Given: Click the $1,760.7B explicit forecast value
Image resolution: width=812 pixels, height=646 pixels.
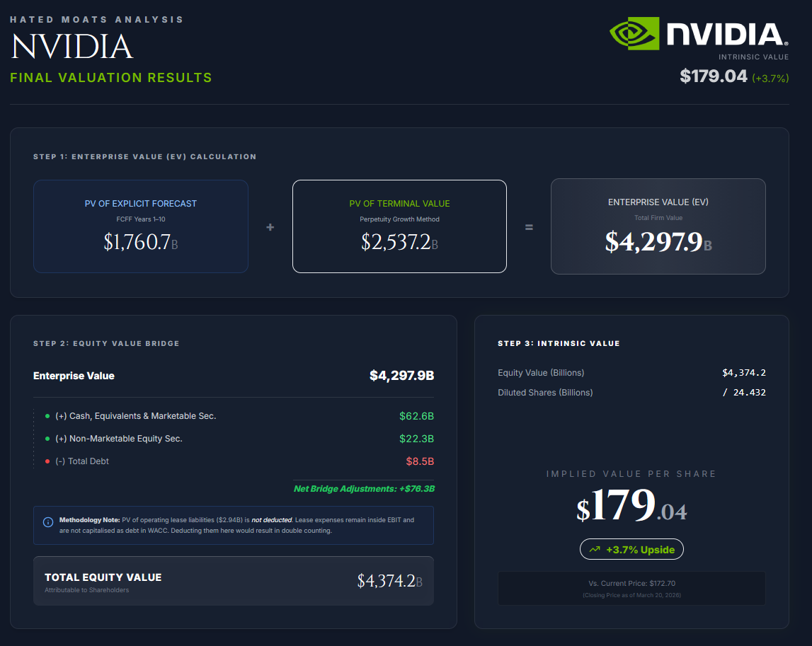Looking at the screenshot, I should click(x=141, y=242).
